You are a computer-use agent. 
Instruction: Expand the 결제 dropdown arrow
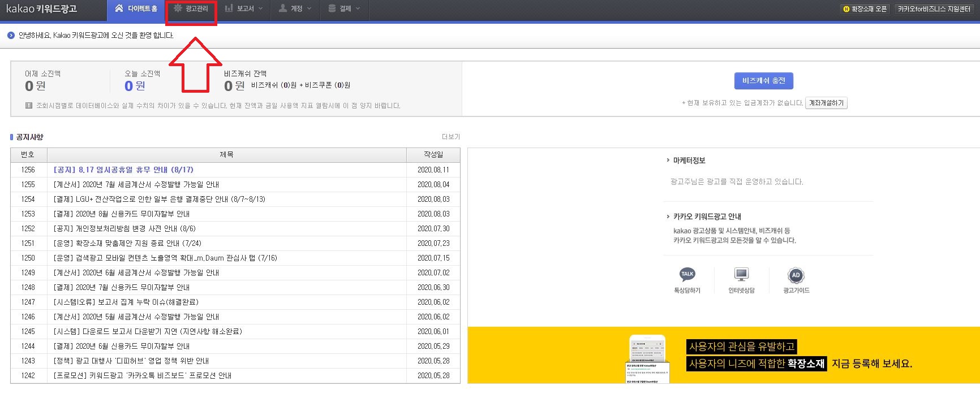[358, 9]
